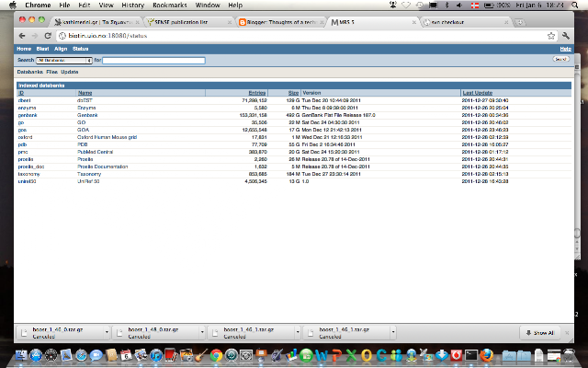The image size is (588, 368).
Task: Expand the boost_1_48_0.tar.gz download arrow
Action: pos(202,332)
